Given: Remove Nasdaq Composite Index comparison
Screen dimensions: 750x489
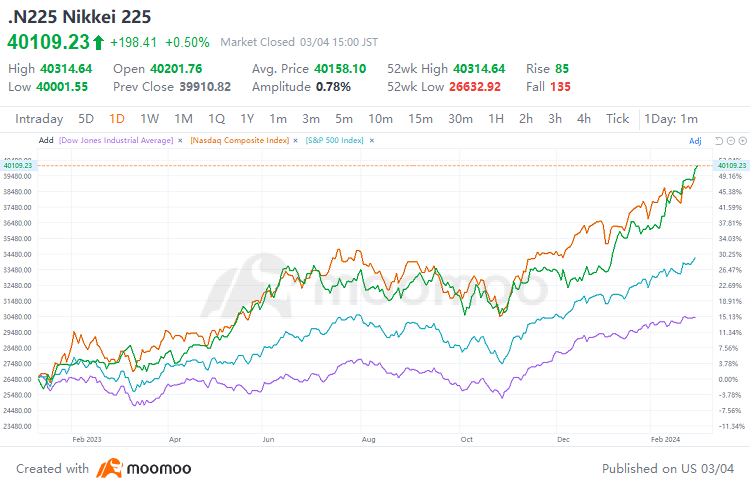Looking at the screenshot, I should coord(296,141).
